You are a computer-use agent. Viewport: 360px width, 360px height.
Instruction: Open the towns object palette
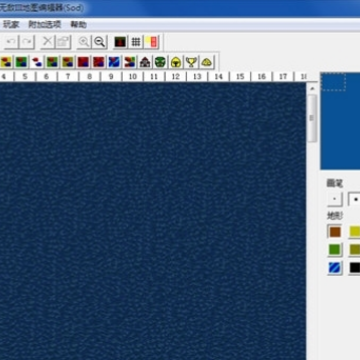[145, 62]
